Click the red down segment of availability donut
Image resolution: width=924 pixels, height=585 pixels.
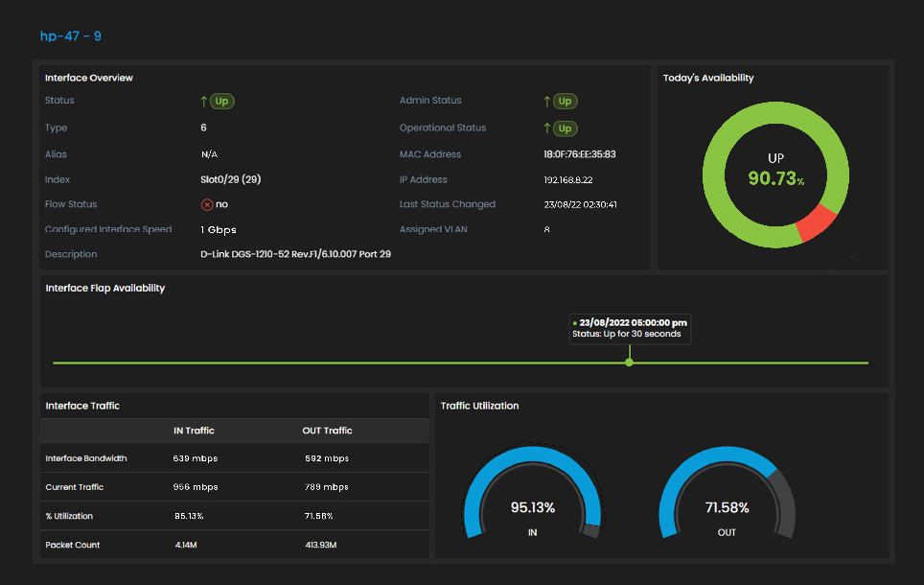816,222
